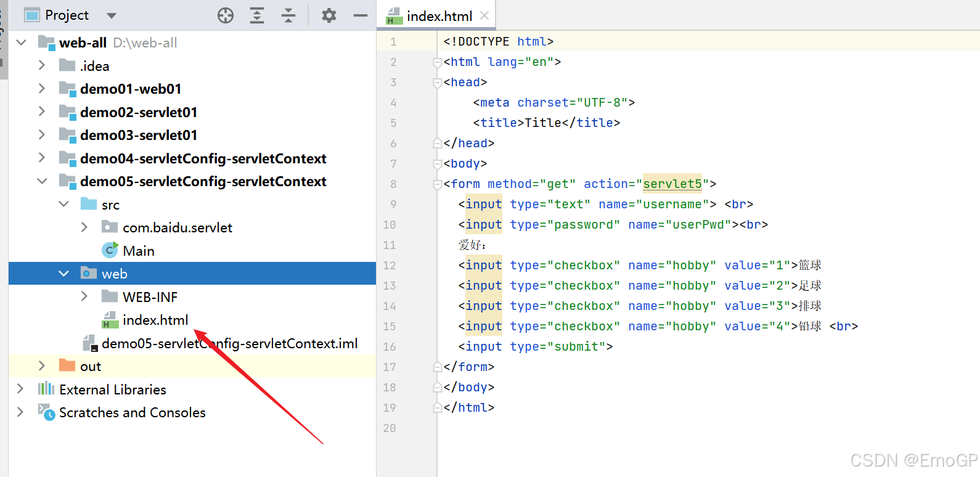Click the External Libraries icon
The height and width of the screenshot is (477, 980).
pos(46,389)
